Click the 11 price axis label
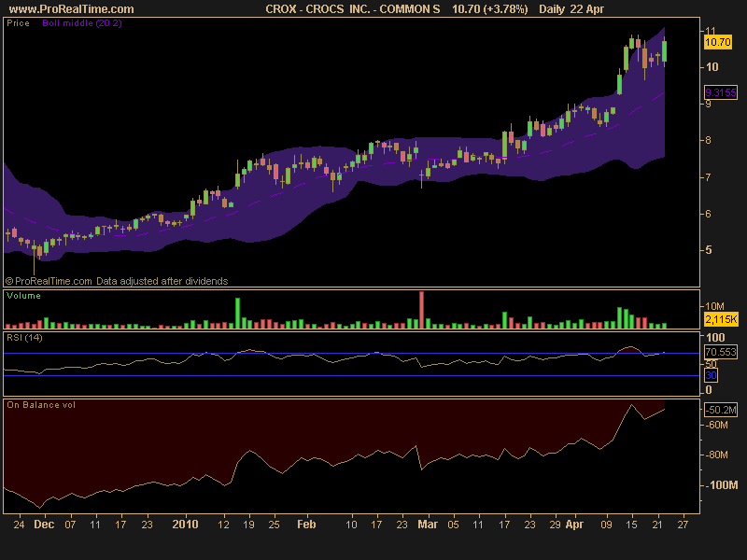Viewport: 747px width, 560px height. click(711, 31)
